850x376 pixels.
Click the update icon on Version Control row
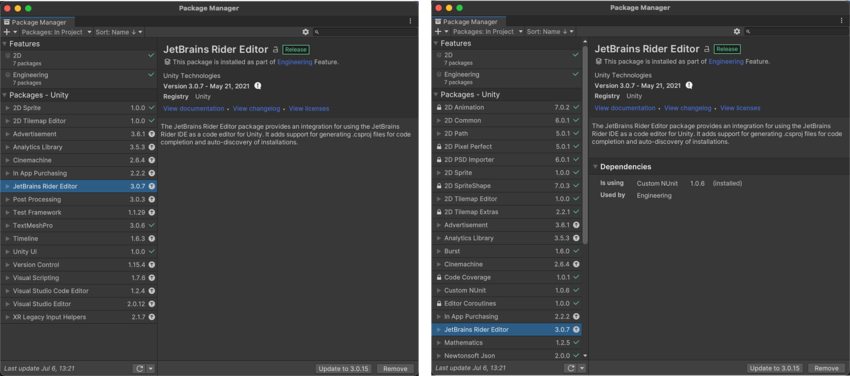pos(152,265)
